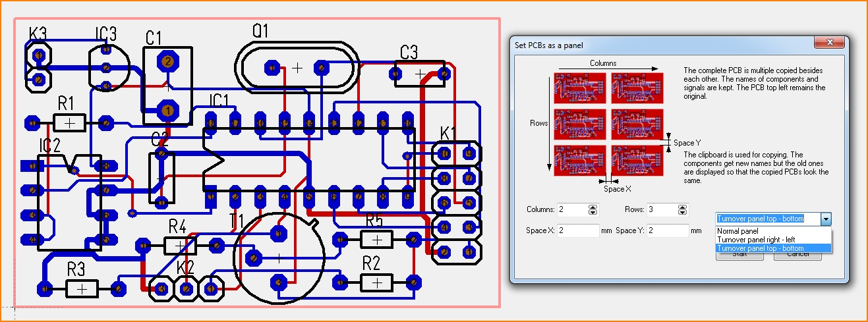The width and height of the screenshot is (868, 322).
Task: Click the Rows number input field
Action: 660,210
